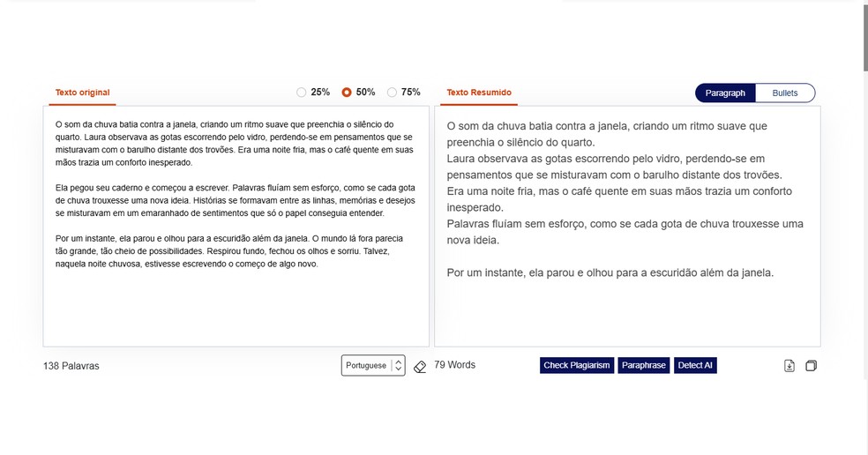Image resolution: width=868 pixels, height=455 pixels.
Task: Click the 79 Words summary count
Action: pos(455,365)
